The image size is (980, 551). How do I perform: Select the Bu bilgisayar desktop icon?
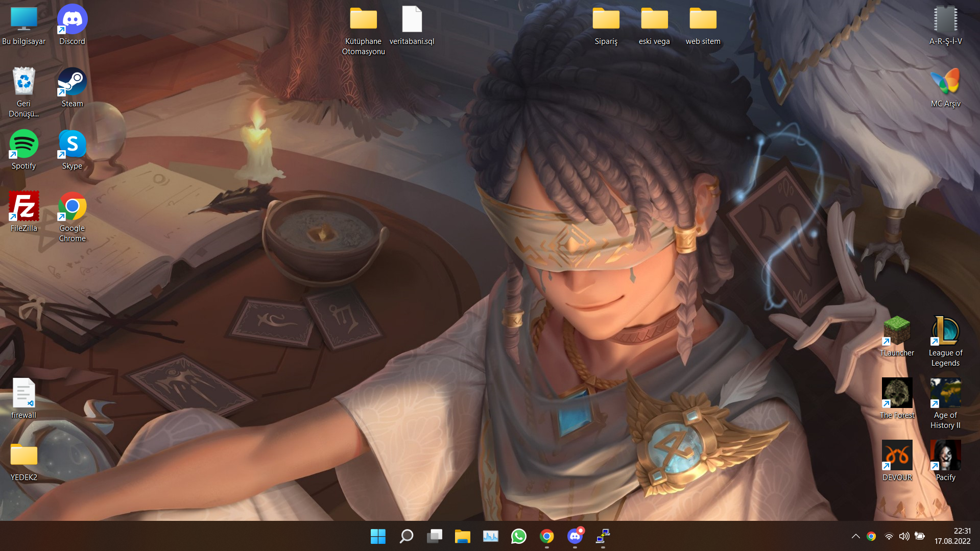tap(24, 26)
